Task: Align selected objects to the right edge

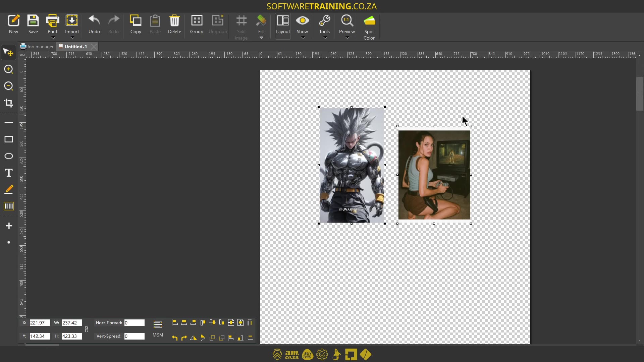Action: pos(193,322)
